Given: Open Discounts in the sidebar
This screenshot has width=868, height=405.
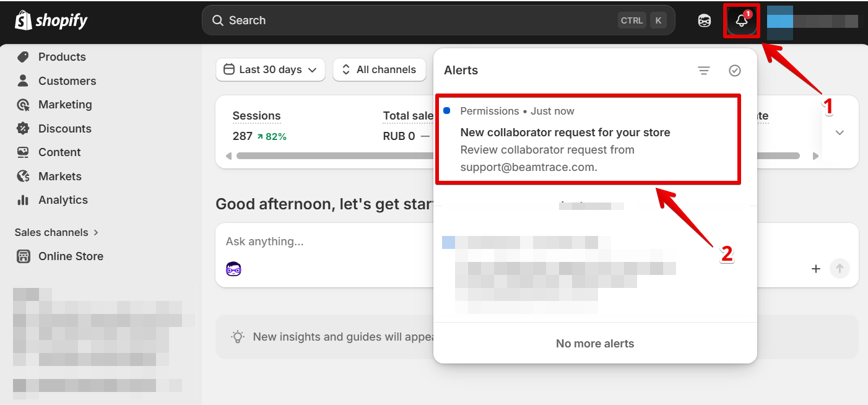Looking at the screenshot, I should (64, 129).
